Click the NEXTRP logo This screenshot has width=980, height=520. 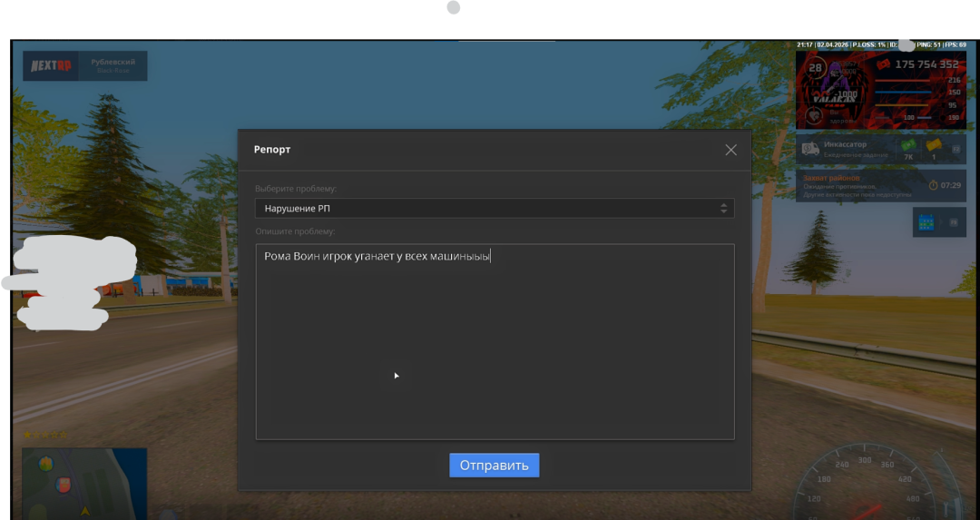(51, 66)
